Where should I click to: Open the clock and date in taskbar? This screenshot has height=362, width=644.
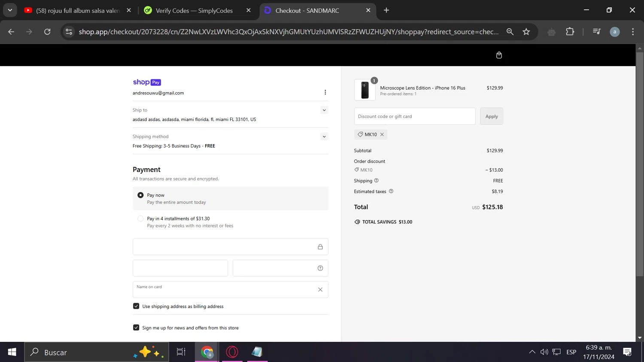pyautogui.click(x=599, y=352)
